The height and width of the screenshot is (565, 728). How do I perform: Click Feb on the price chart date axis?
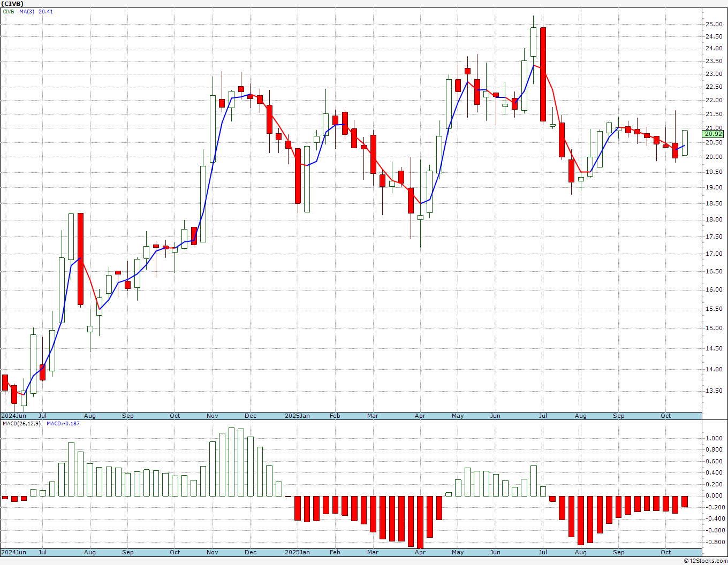tap(335, 416)
